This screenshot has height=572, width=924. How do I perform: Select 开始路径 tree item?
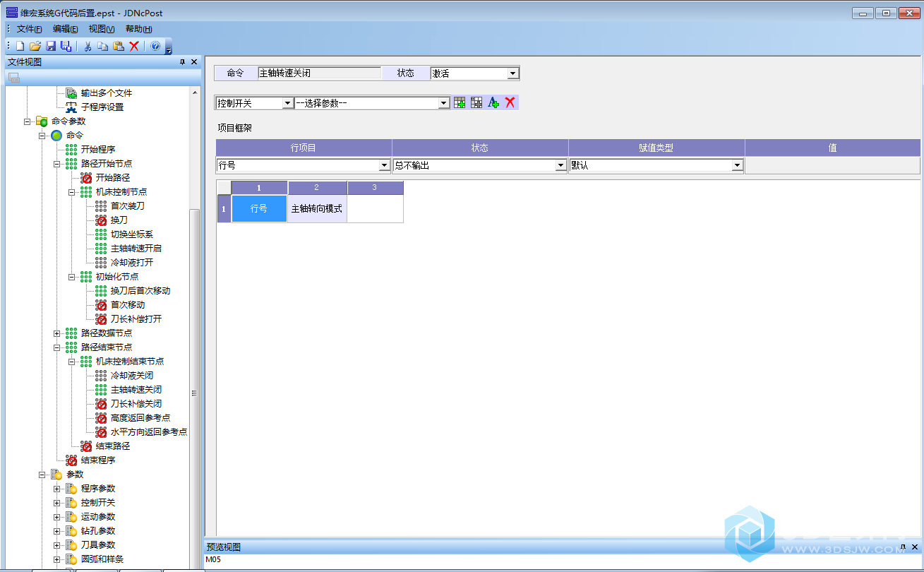click(x=113, y=178)
